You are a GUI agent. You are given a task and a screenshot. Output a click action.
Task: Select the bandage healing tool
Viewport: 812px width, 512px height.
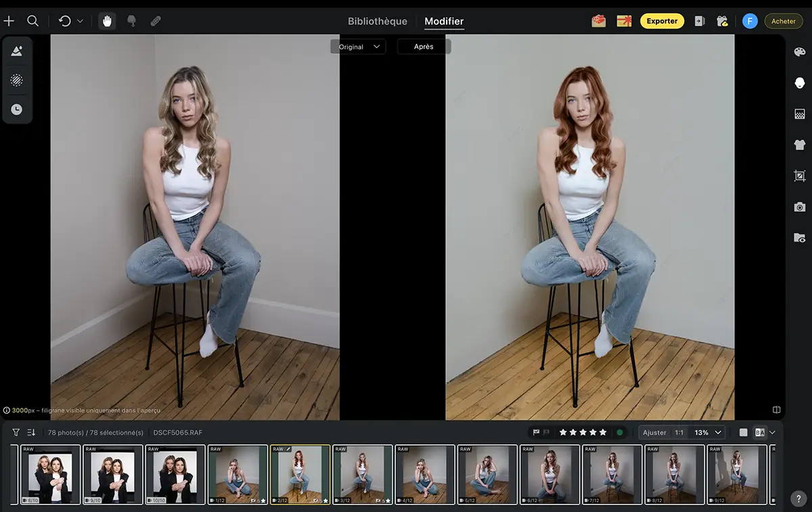[156, 21]
